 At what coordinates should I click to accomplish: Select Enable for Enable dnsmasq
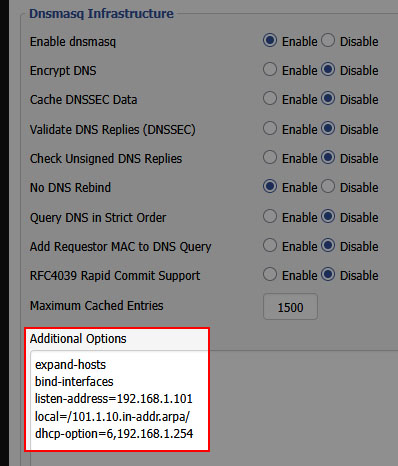click(270, 41)
